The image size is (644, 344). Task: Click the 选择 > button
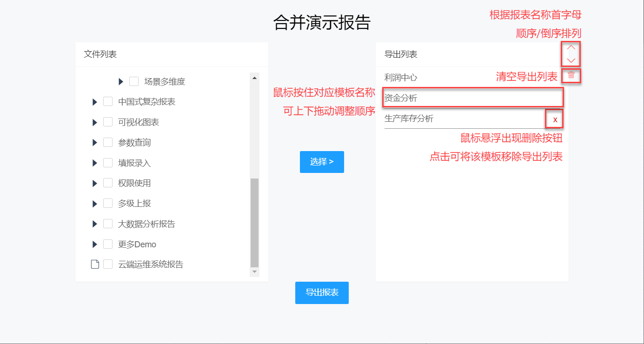pos(322,162)
